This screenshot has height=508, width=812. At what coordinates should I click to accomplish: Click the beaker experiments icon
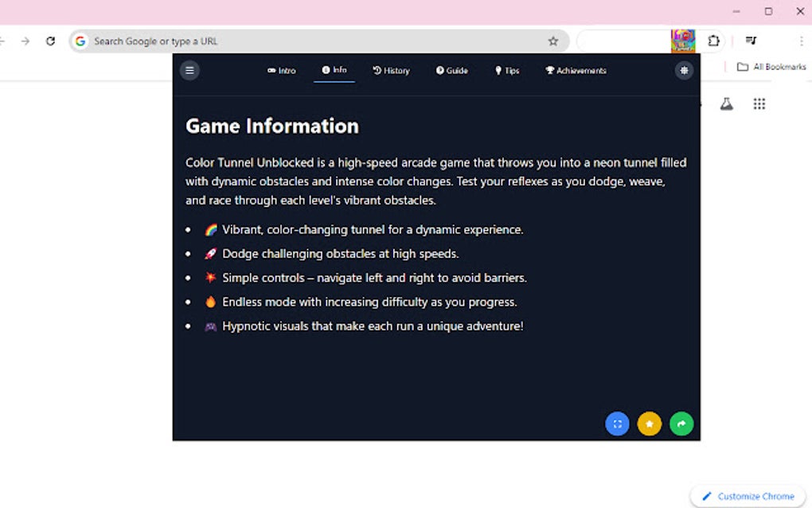[725, 104]
